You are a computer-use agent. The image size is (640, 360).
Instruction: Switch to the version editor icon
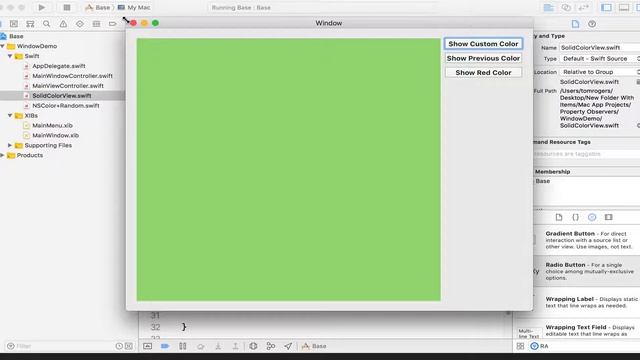pyautogui.click(x=583, y=7)
